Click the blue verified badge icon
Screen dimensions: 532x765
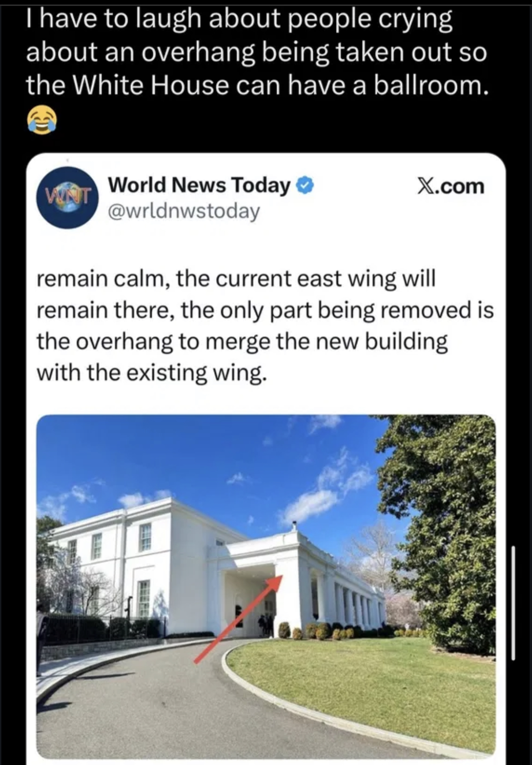point(305,186)
